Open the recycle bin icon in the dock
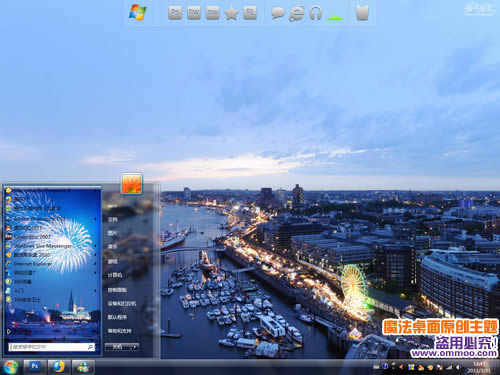Viewport: 500px width, 375px height. click(x=362, y=13)
